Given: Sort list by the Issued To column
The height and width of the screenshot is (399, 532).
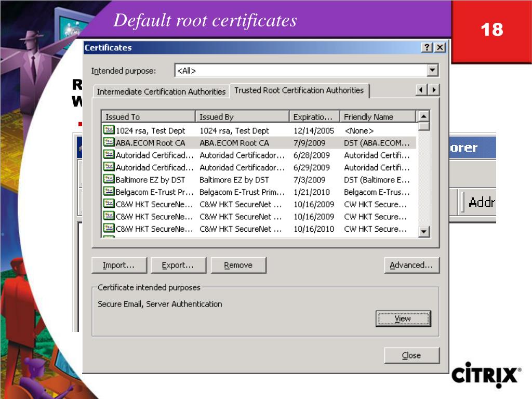Looking at the screenshot, I should coord(148,116).
